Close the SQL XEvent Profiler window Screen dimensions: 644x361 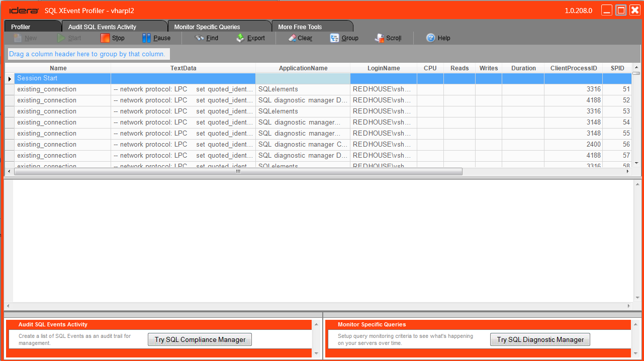[x=634, y=11]
